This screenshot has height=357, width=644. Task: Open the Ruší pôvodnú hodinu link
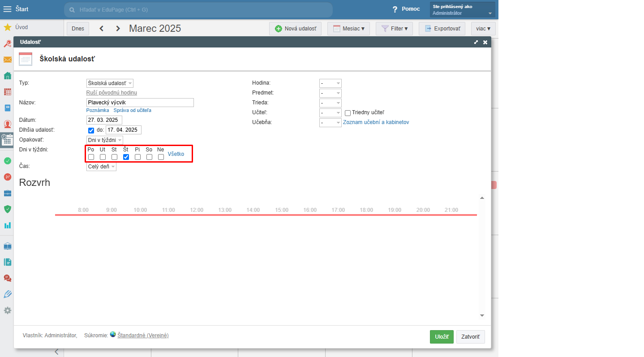tap(112, 93)
